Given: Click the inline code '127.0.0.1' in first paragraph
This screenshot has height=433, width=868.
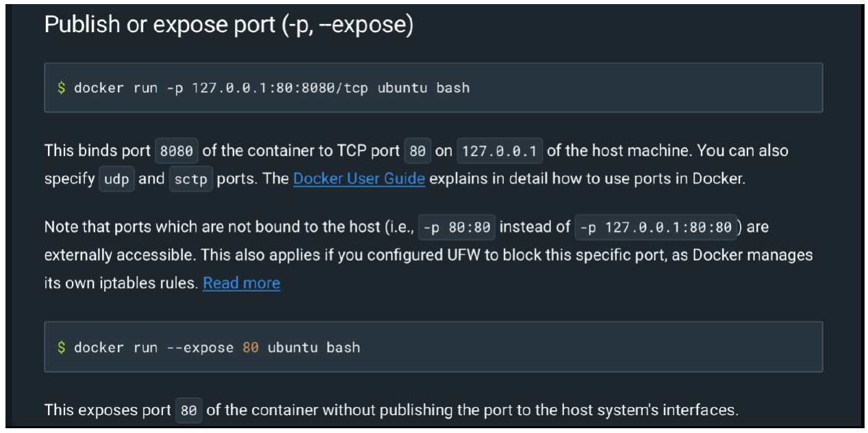Looking at the screenshot, I should click(x=499, y=151).
